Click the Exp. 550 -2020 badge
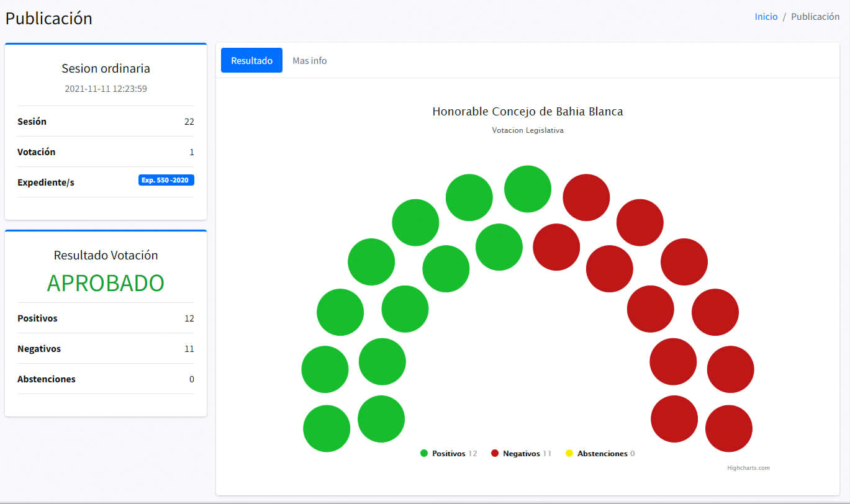Viewport: 850px width, 504px height. [166, 180]
